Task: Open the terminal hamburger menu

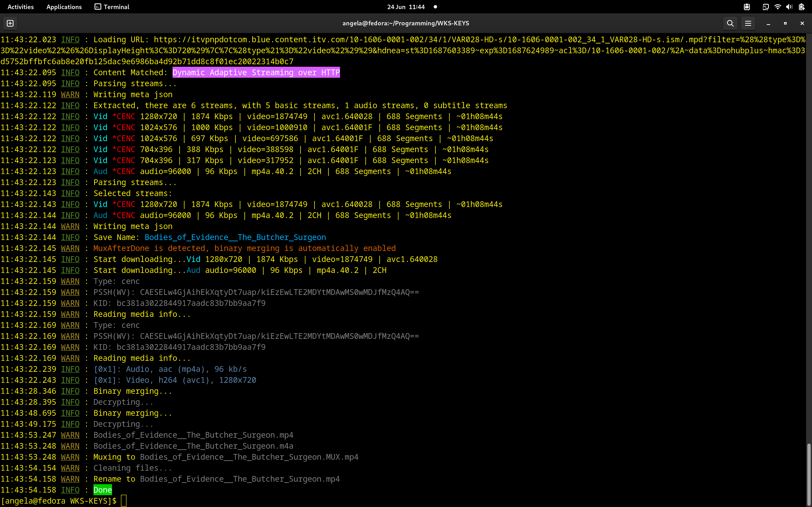Action: click(748, 23)
